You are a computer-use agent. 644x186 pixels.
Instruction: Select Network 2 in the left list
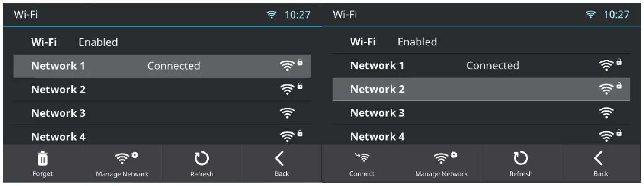pyautogui.click(x=162, y=90)
